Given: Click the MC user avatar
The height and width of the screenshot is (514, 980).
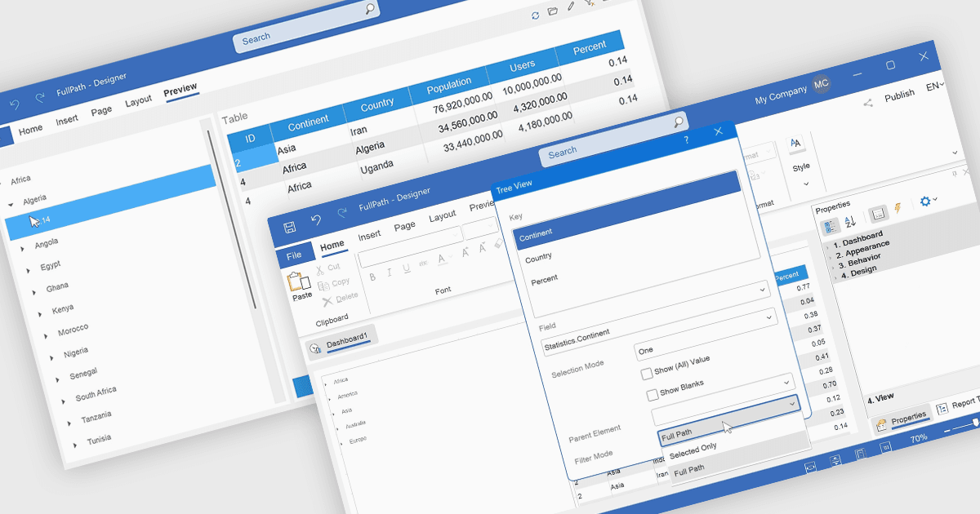Looking at the screenshot, I should click(x=822, y=84).
